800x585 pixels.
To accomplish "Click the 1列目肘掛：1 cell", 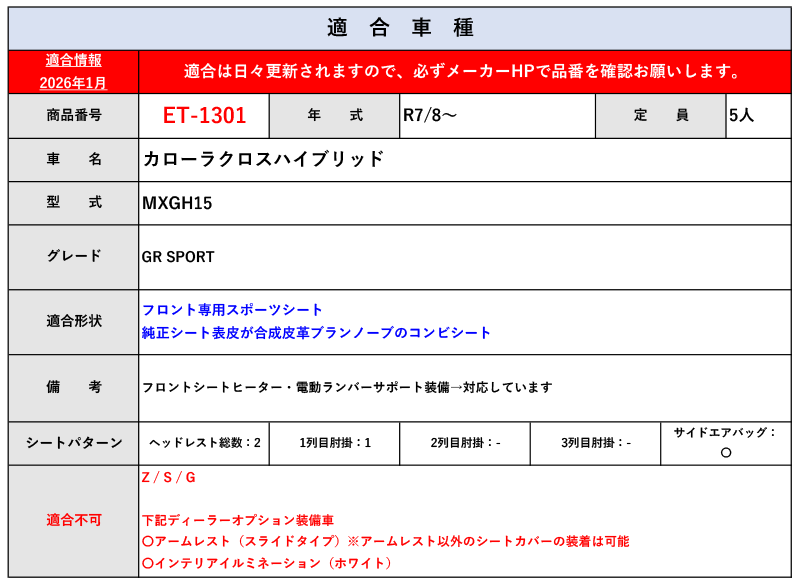I will pos(334,442).
